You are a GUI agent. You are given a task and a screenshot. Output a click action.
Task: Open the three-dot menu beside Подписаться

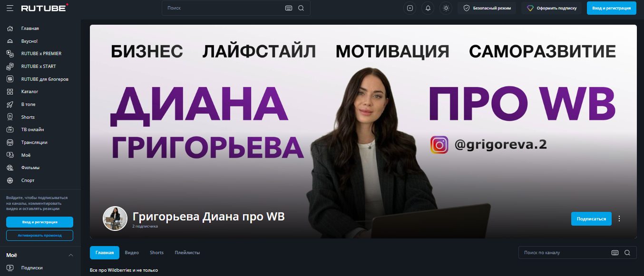click(x=619, y=219)
